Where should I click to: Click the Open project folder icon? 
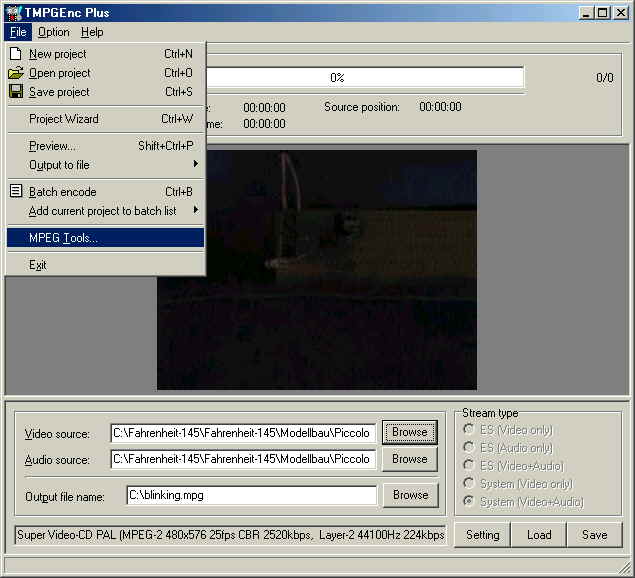pyautogui.click(x=16, y=73)
